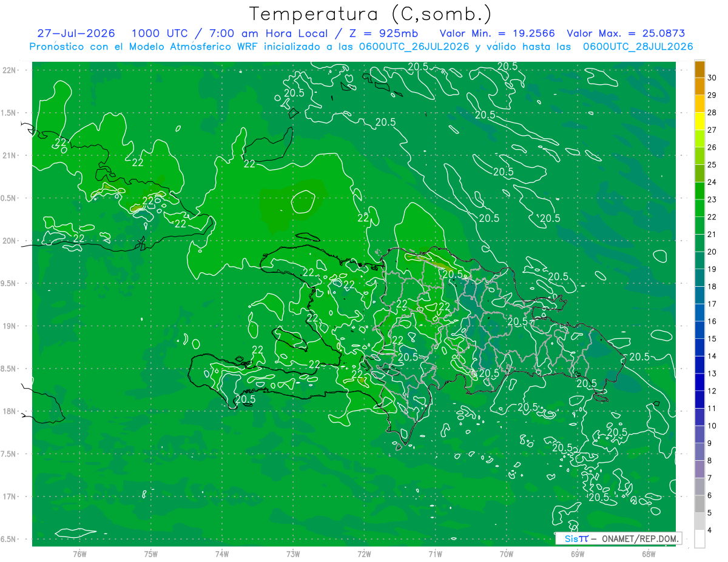
Task: Click the legend value '4'
Action: [x=710, y=530]
